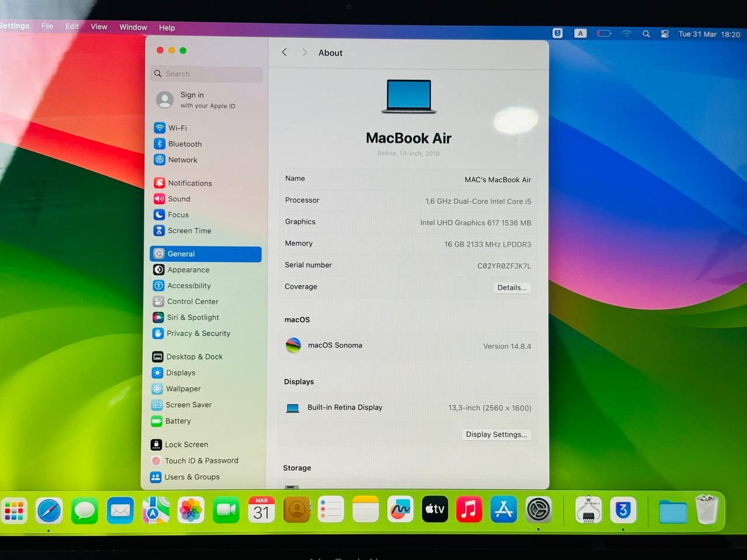Image resolution: width=747 pixels, height=560 pixels.
Task: Open the App Store in the Dock
Action: pos(504,509)
